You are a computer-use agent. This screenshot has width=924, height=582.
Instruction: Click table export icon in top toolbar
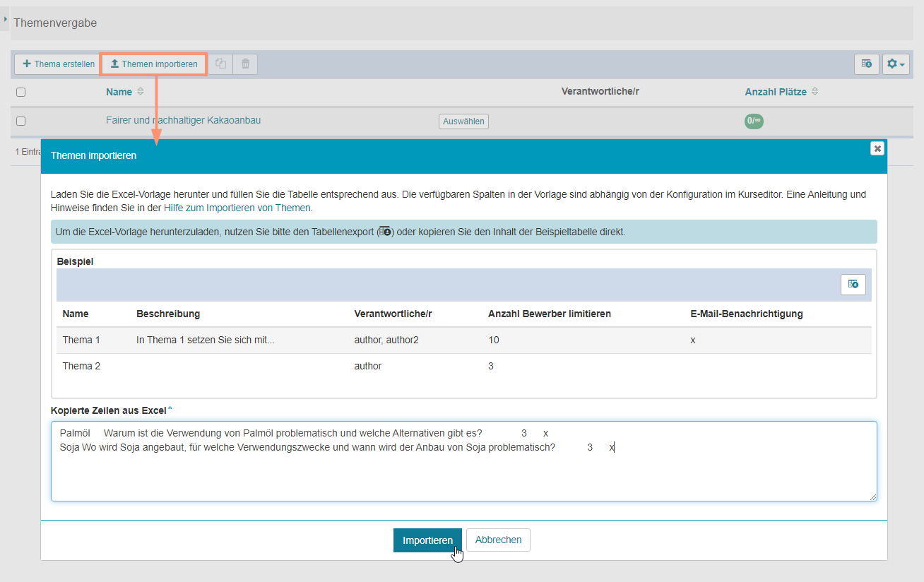[867, 64]
